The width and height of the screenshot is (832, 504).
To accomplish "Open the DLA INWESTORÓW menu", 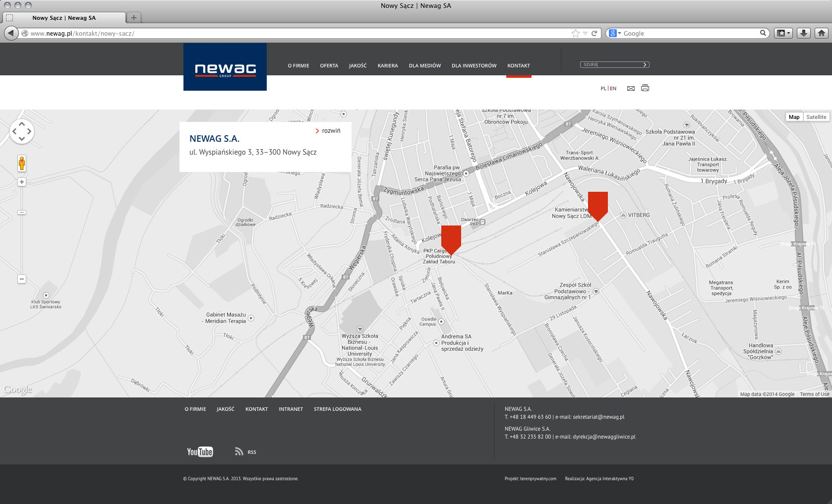I will coord(474,65).
